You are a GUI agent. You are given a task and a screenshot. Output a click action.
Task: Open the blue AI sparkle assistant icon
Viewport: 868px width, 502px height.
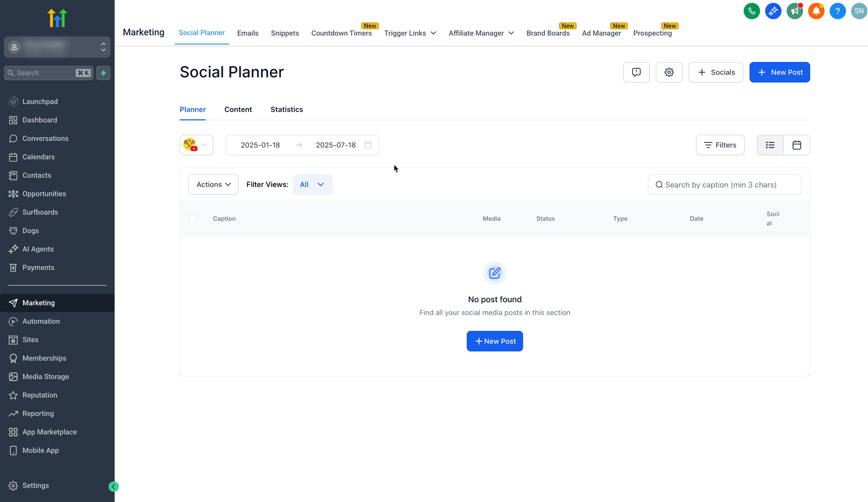pos(773,11)
